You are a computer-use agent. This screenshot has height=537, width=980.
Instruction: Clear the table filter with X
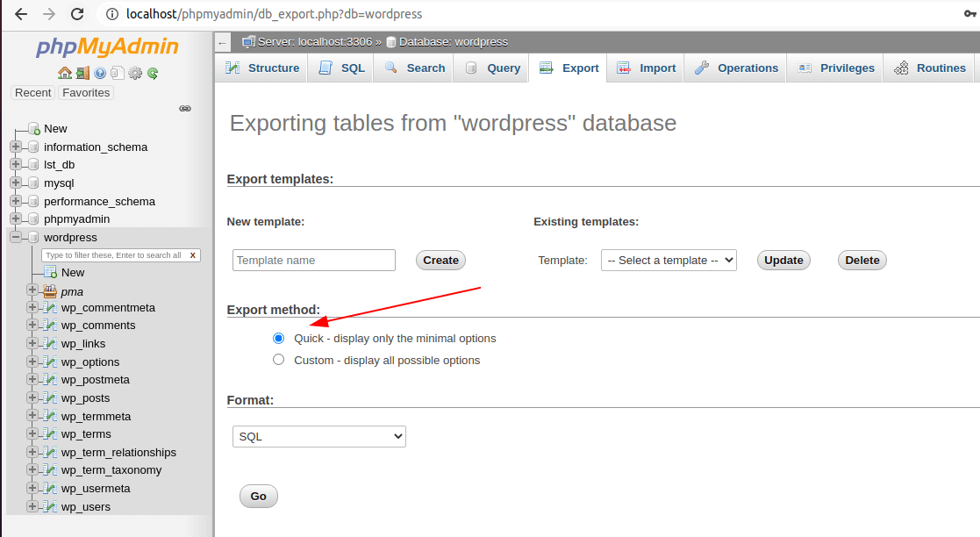[192, 255]
